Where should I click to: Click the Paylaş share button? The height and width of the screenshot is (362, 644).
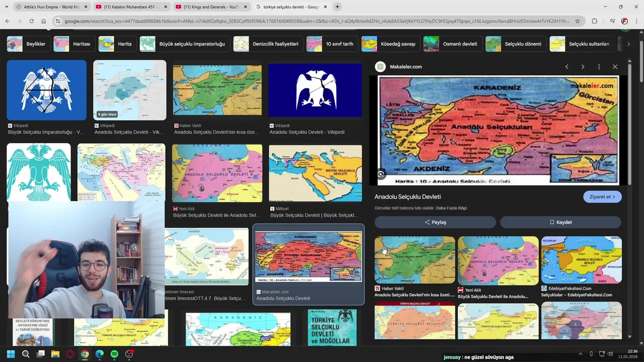[435, 222]
